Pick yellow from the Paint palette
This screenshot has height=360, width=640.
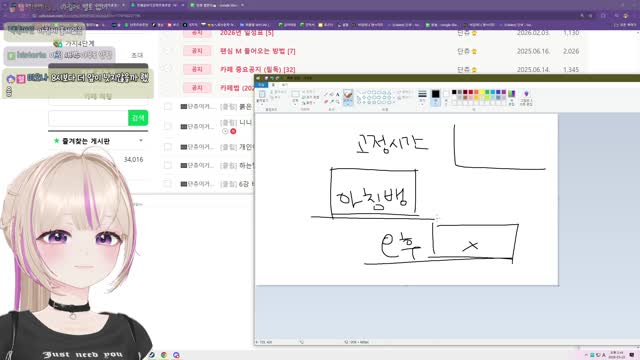point(482,92)
